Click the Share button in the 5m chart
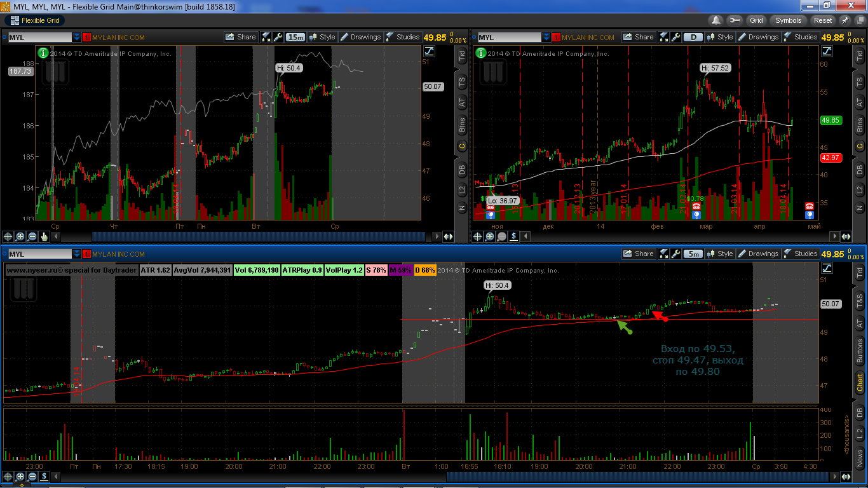Screen dimensions: 868x488 coord(639,254)
